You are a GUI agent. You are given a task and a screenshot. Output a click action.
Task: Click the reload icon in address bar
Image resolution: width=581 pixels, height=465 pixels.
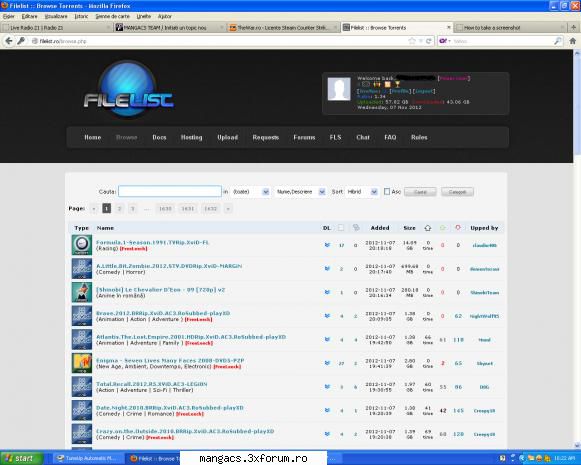pos(429,41)
